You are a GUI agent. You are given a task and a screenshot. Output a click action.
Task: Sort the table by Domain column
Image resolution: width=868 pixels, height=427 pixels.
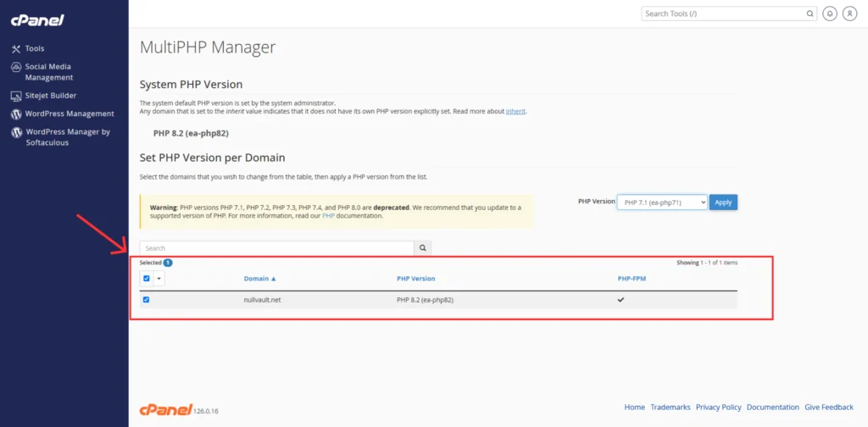point(259,279)
